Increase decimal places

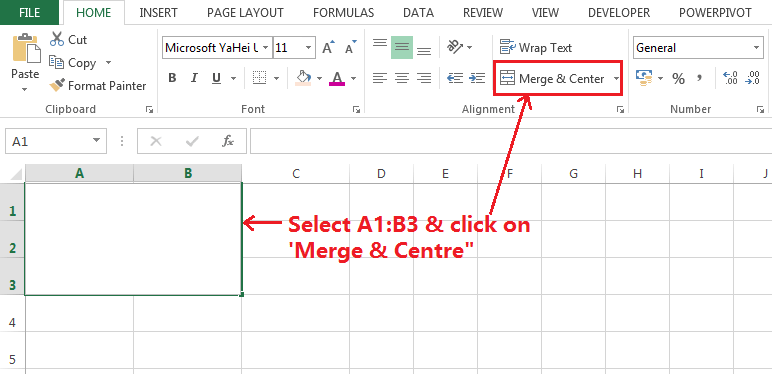(x=730, y=78)
